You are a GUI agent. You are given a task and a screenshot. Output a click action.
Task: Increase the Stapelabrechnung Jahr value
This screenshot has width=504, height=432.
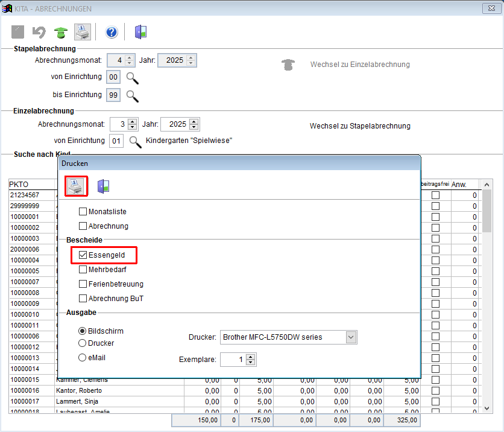191,57
